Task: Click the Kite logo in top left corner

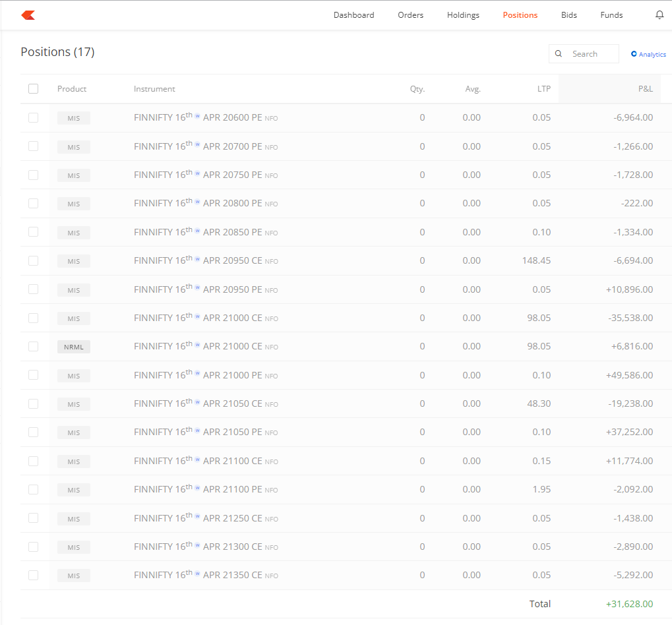Action: pos(28,15)
